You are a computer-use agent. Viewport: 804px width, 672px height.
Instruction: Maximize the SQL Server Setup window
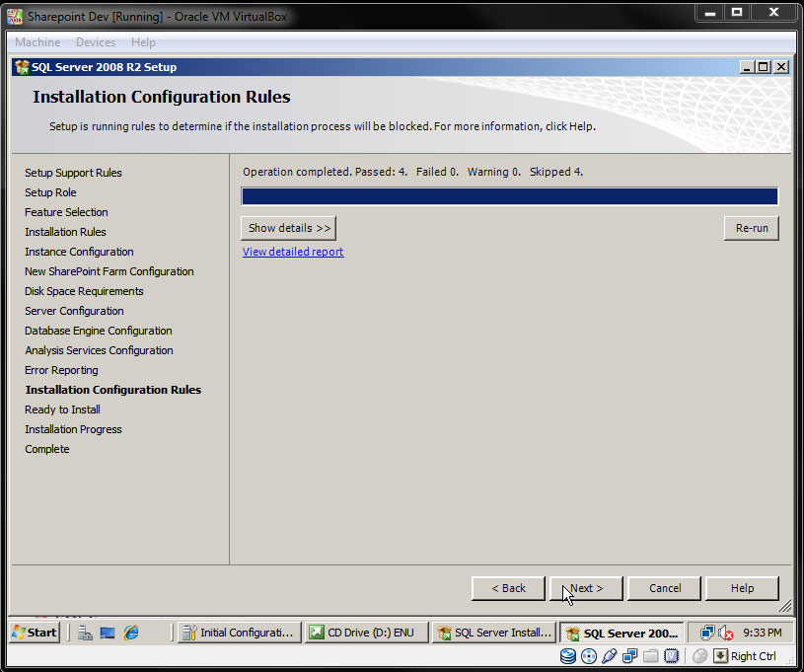(x=764, y=67)
